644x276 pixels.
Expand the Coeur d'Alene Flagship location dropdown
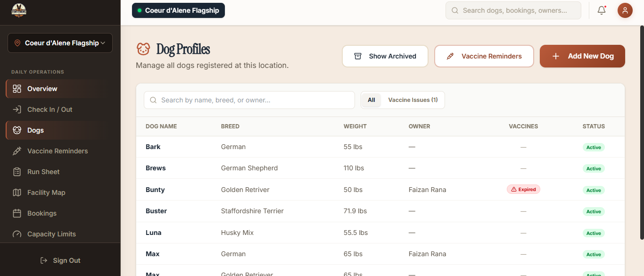click(60, 42)
